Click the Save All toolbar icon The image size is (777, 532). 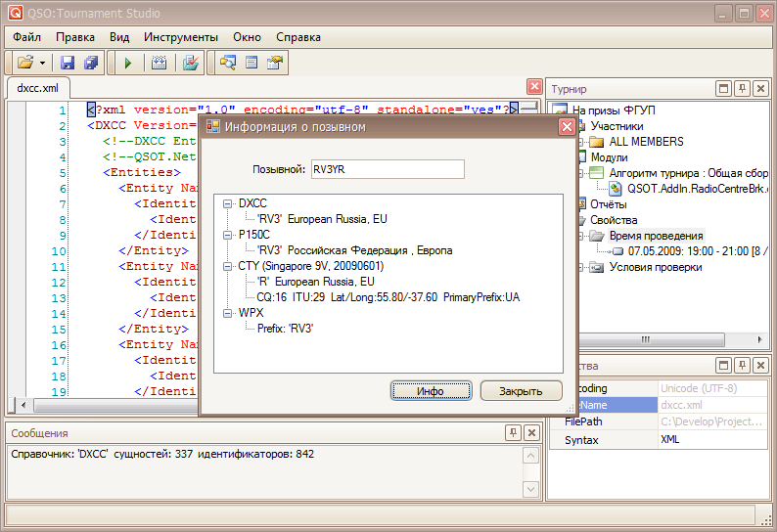pyautogui.click(x=91, y=63)
